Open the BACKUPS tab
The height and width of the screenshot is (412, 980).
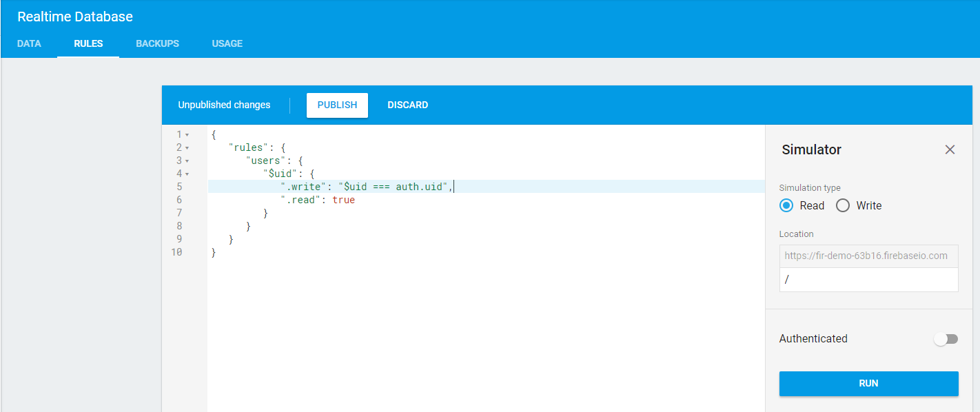(157, 43)
